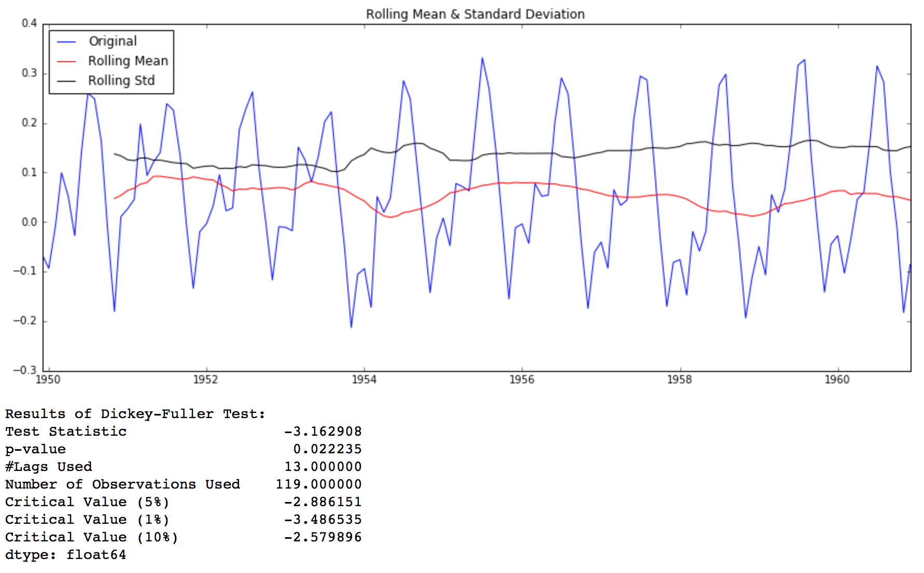Select the "Rolling Std" legend label
Screen dimensions: 924x573
coord(121,81)
